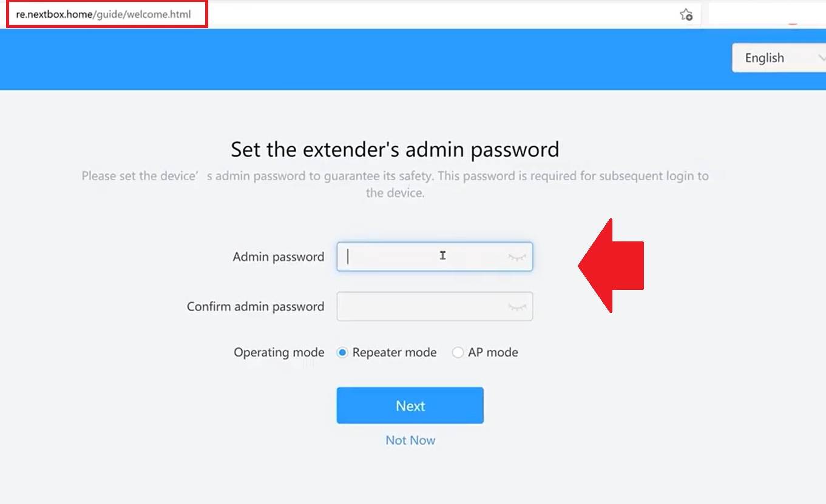Select the Repeater mode radio button
The width and height of the screenshot is (826, 504).
point(342,352)
